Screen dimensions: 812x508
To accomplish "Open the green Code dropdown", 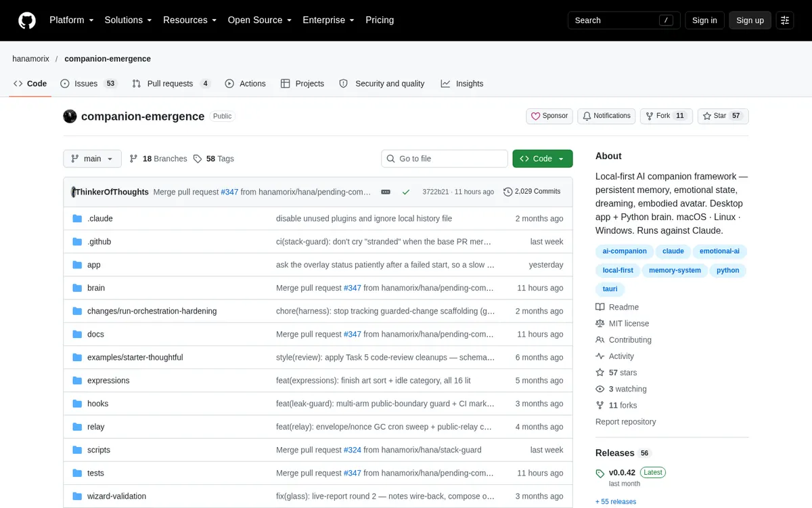I will [x=543, y=158].
